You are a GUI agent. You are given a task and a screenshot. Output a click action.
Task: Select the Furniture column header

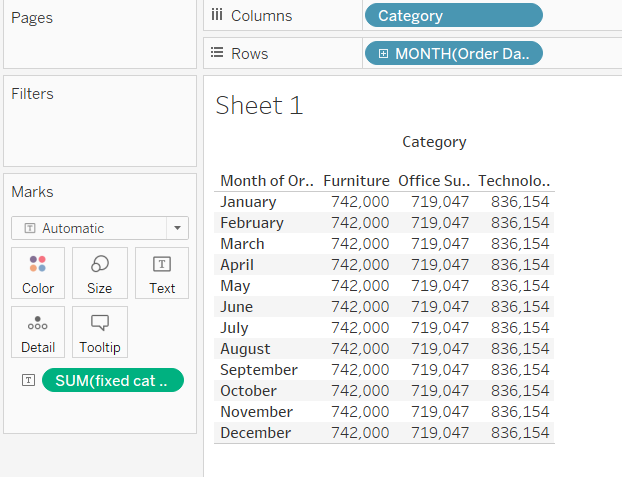356,181
